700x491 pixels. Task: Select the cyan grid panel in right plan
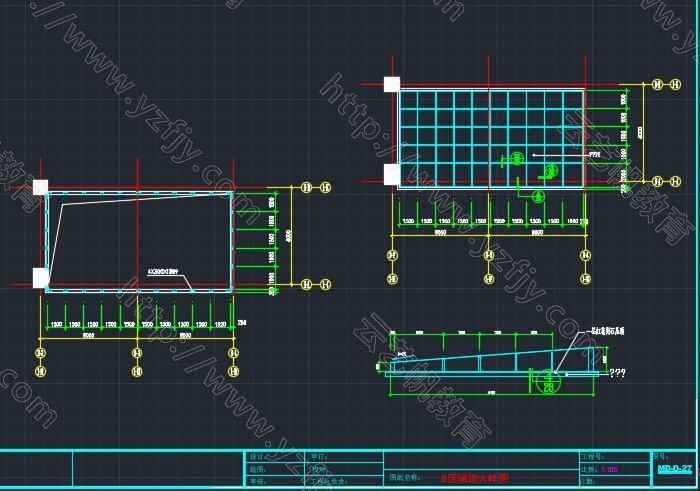(x=490, y=138)
